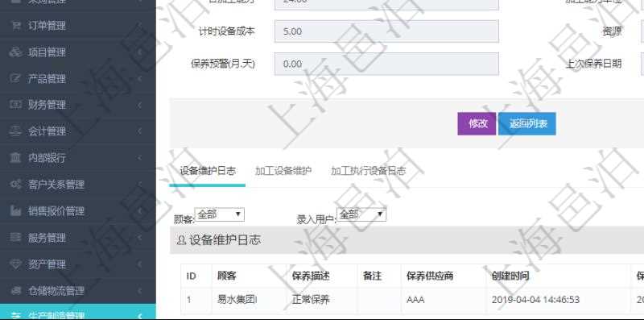The height and width of the screenshot is (320, 644).
Task: Open the 仓储物流管理 menu
Action: click(77, 291)
